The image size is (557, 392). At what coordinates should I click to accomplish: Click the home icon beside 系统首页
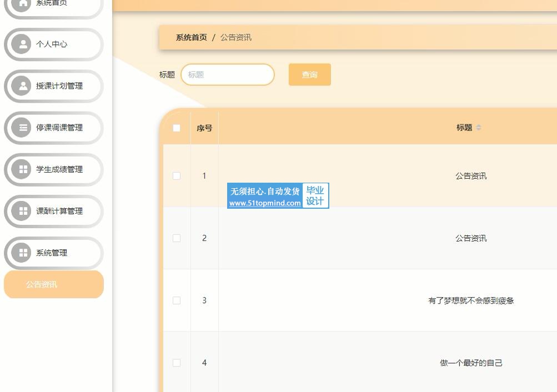point(23,3)
